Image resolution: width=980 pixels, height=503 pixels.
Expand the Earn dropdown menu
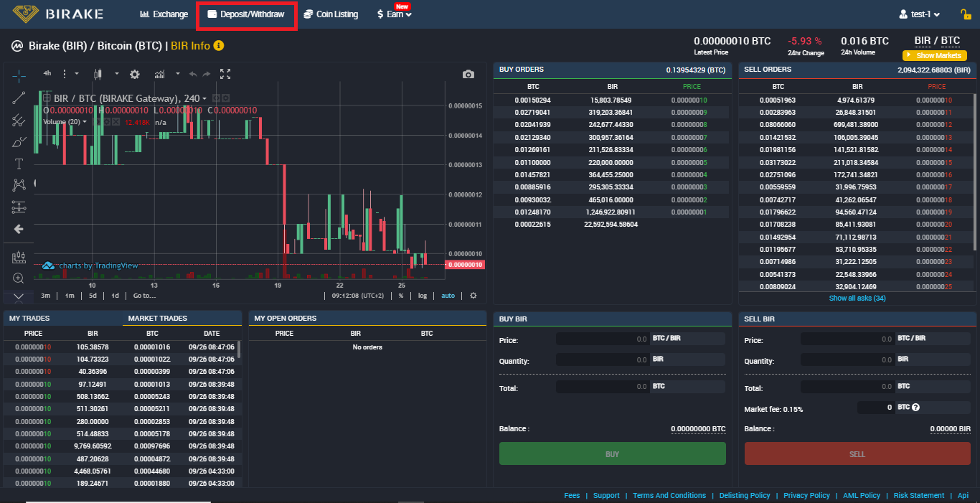coord(395,14)
